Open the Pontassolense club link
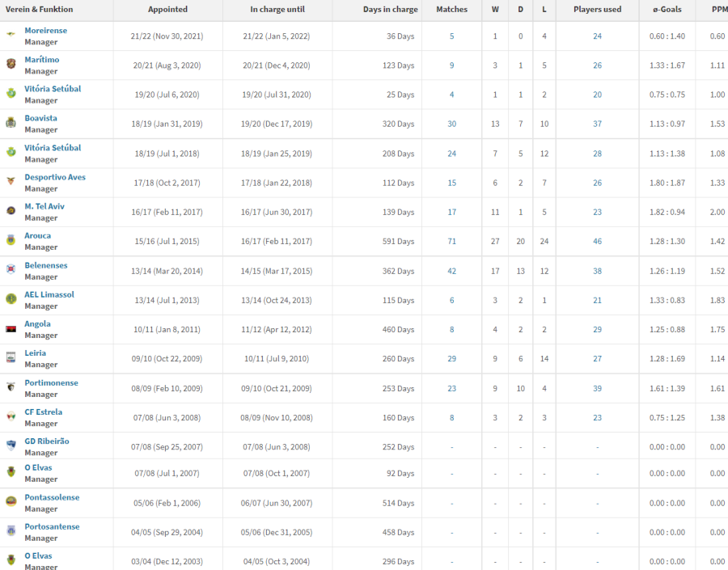Viewport: 728px width, 570px height. tap(52, 497)
